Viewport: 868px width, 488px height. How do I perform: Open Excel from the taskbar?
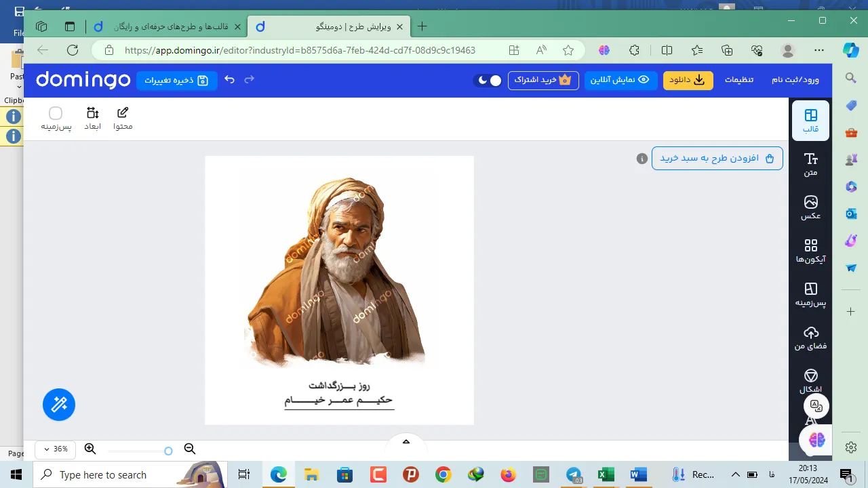tap(606, 474)
